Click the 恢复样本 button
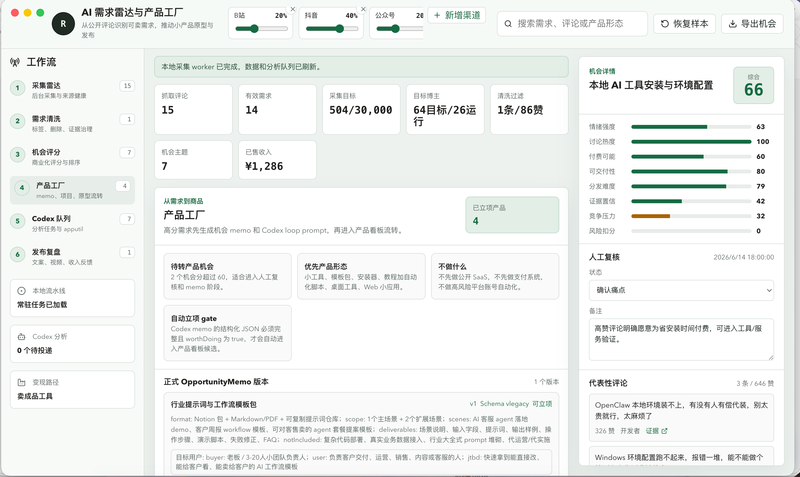800x477 pixels. pos(684,23)
